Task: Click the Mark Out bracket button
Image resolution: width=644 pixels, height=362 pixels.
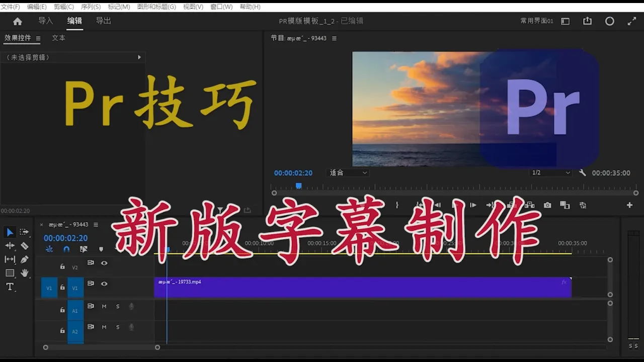Action: click(397, 205)
